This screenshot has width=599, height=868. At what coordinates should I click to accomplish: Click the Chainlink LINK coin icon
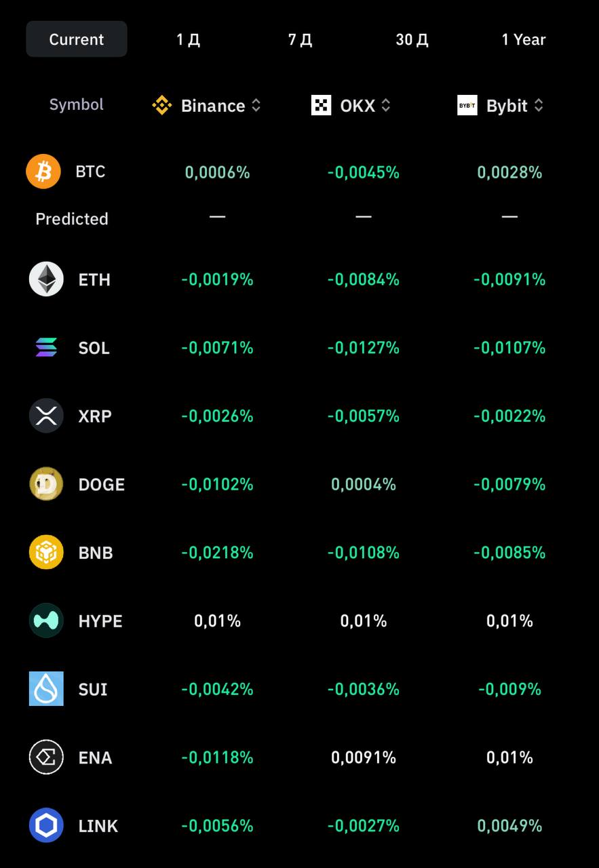coord(46,825)
